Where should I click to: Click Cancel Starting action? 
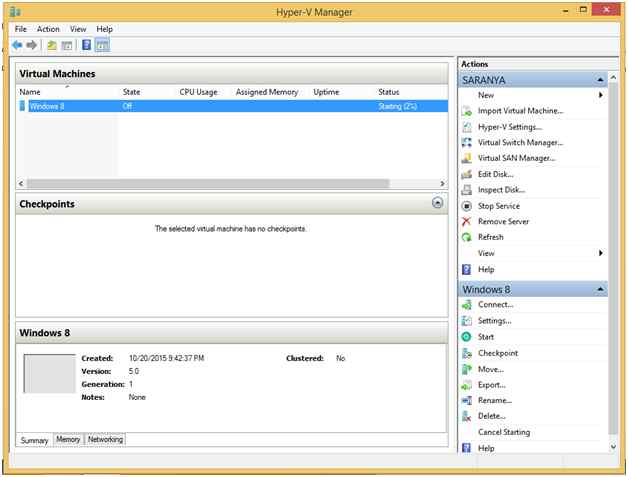[x=504, y=432]
